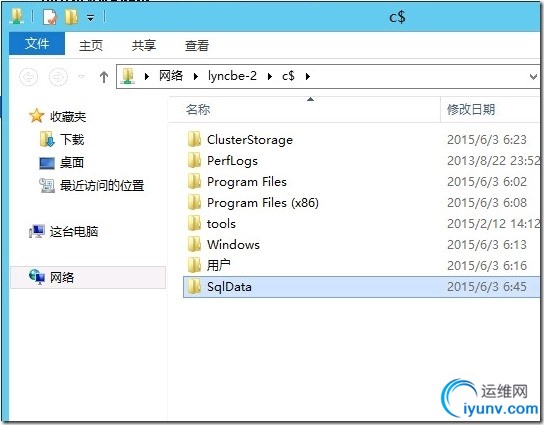Click the date 2015/6/3 6:13
The width and height of the screenshot is (544, 425).
click(487, 245)
